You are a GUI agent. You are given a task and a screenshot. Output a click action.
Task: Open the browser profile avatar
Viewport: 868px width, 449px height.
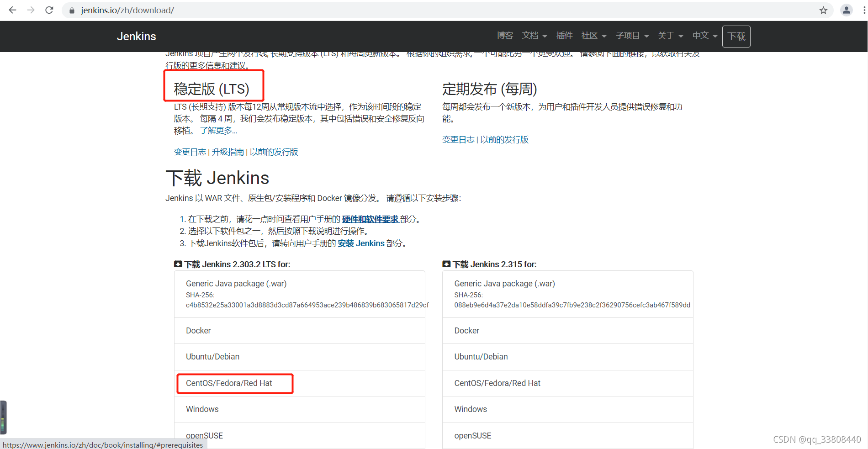[x=847, y=10]
